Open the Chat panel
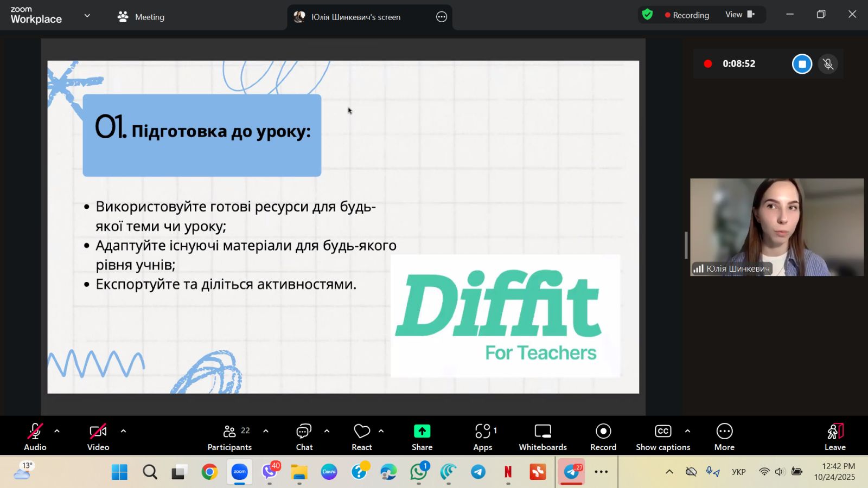Viewport: 868px width, 488px height. [304, 436]
